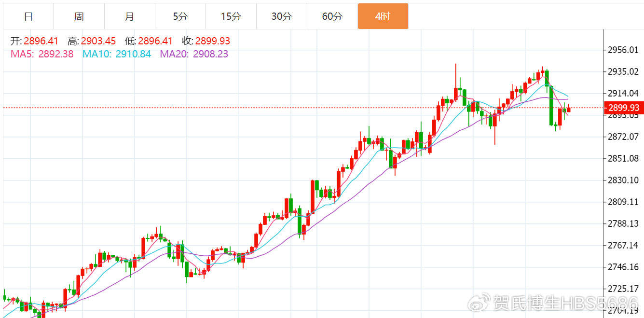Click the 2767.14 price axis label

pyautogui.click(x=623, y=246)
